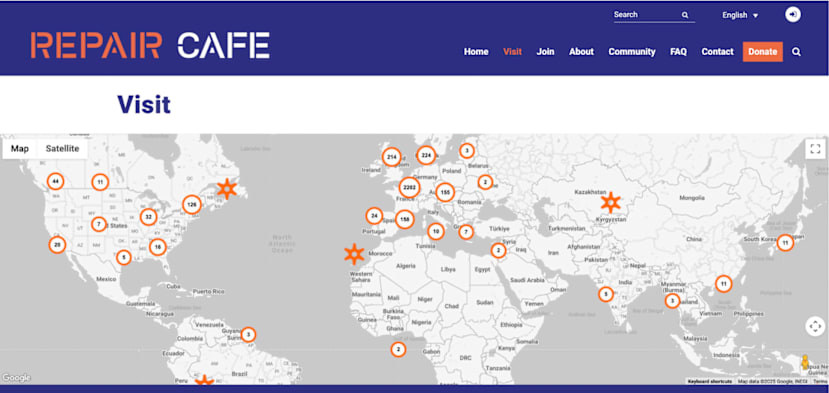Open the 24 cluster near Portugal
The image size is (829, 393).
pyautogui.click(x=374, y=216)
